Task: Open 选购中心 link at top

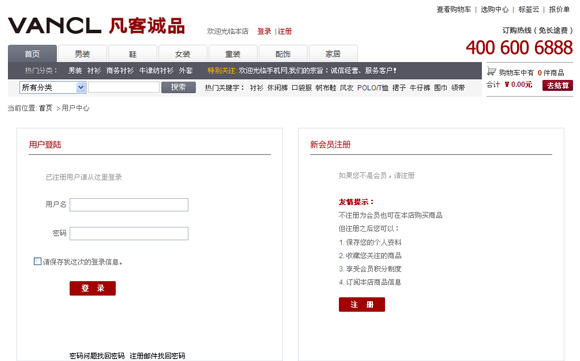Action: pos(495,9)
